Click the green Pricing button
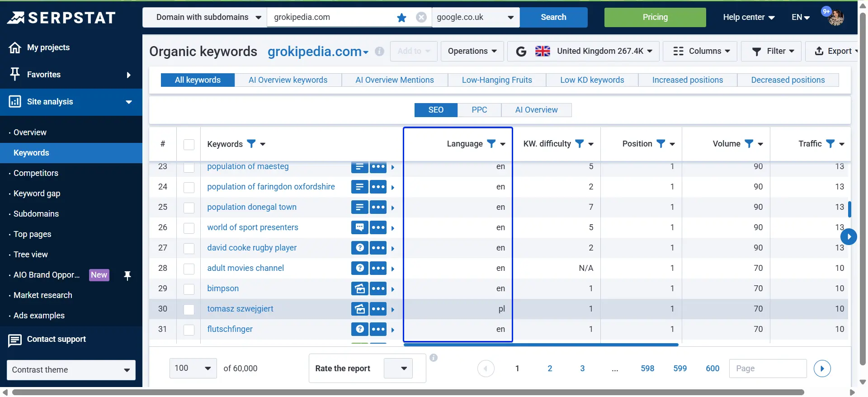This screenshot has height=397, width=868. [655, 18]
